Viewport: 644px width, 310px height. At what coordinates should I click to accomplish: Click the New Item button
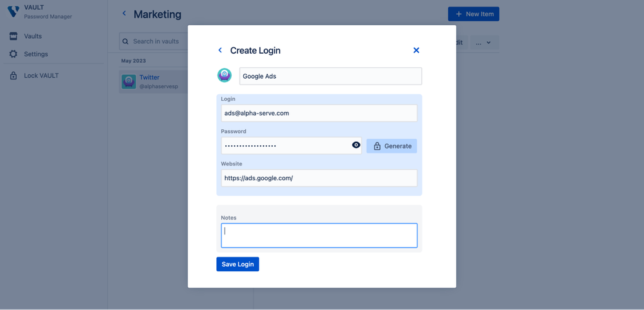pyautogui.click(x=474, y=14)
